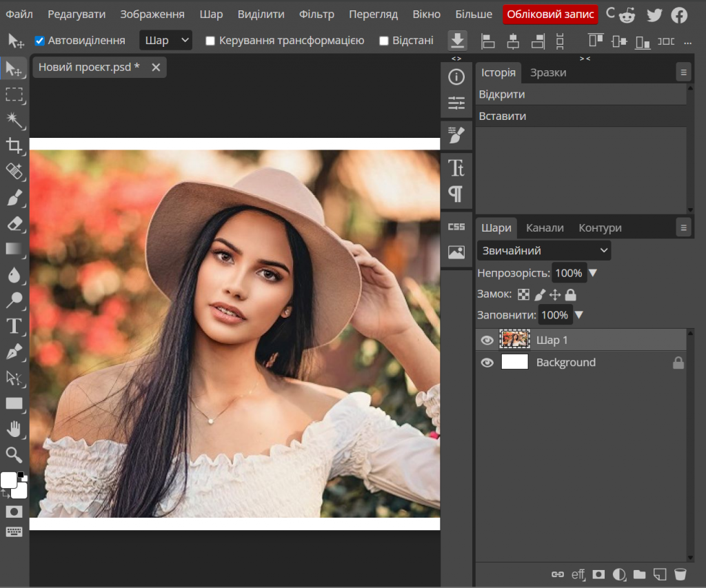Select the Rectangle shape tool
The height and width of the screenshot is (588, 706).
point(14,403)
